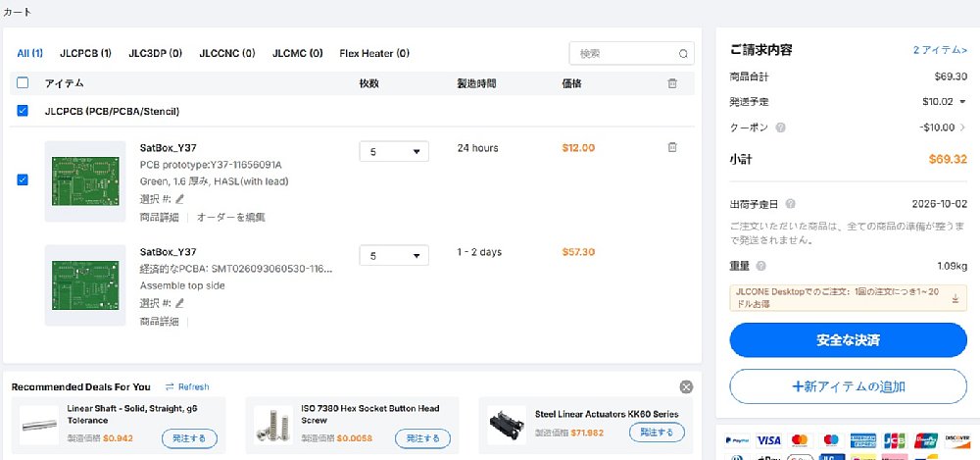980x460 pixels.
Task: Click the UnionPay payment icon
Action: pyautogui.click(x=926, y=440)
